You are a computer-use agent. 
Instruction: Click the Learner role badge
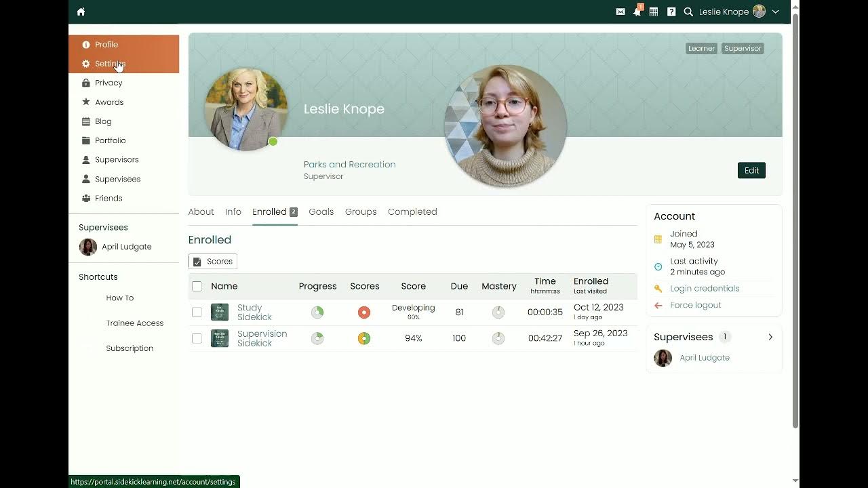tap(701, 48)
